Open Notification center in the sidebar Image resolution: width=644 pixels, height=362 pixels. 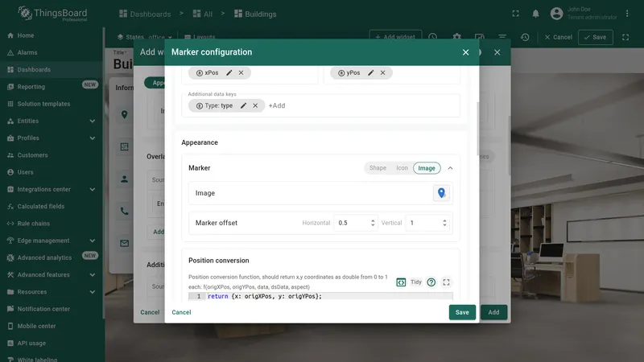pyautogui.click(x=52, y=309)
